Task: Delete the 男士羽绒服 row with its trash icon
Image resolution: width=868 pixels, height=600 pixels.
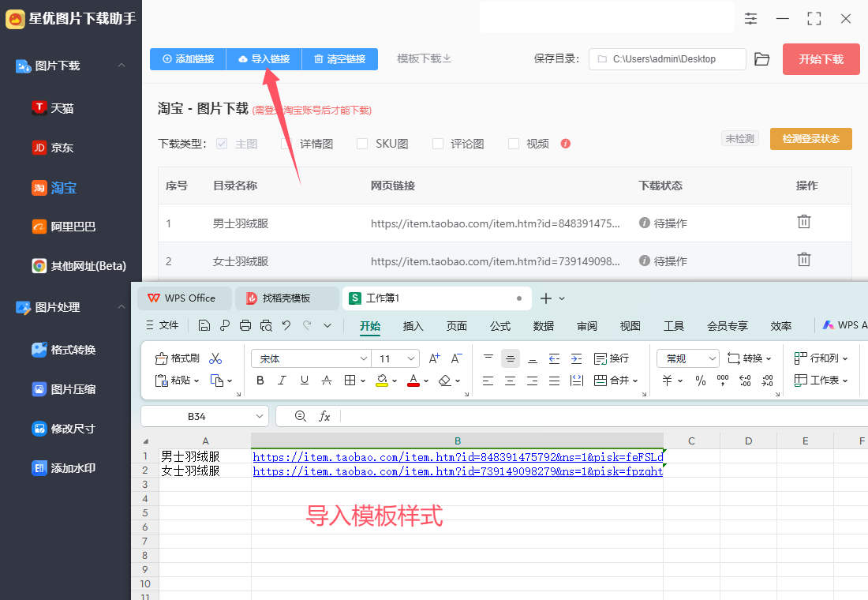Action: pyautogui.click(x=804, y=222)
